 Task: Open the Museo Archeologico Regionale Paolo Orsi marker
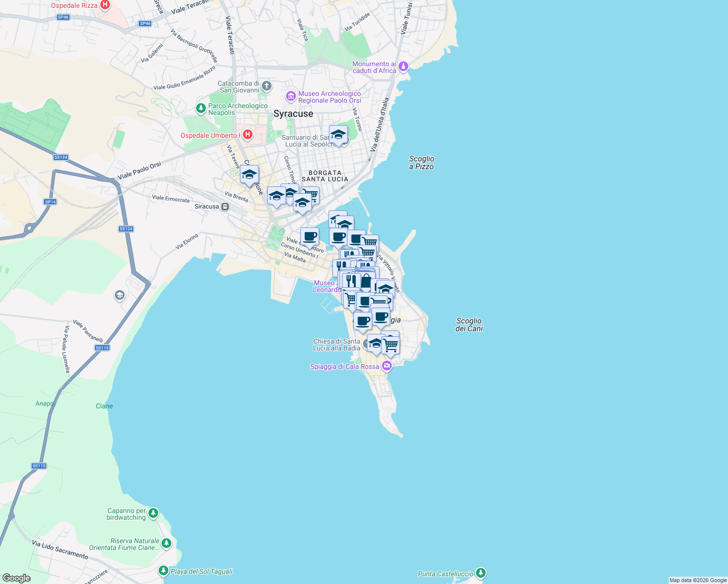291,97
